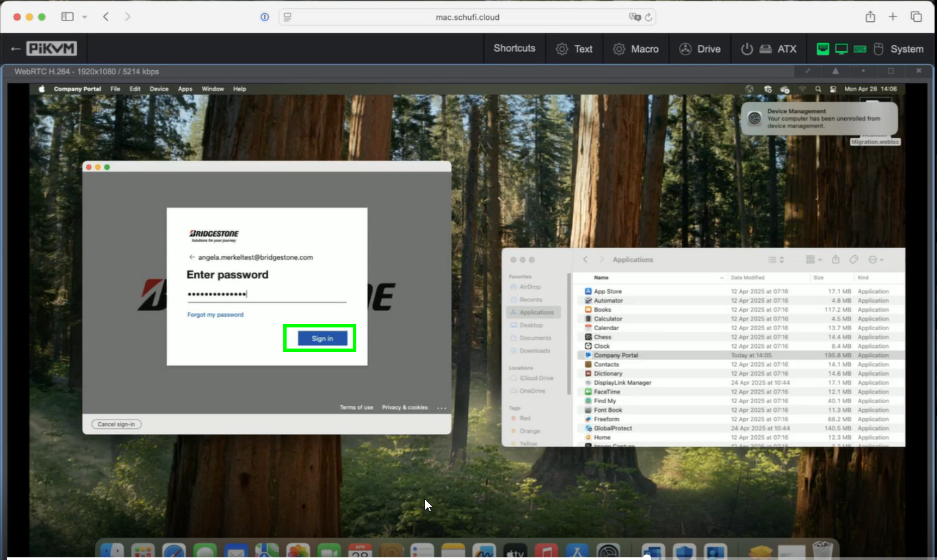Open the Macro menu in PiKVM

coord(635,49)
